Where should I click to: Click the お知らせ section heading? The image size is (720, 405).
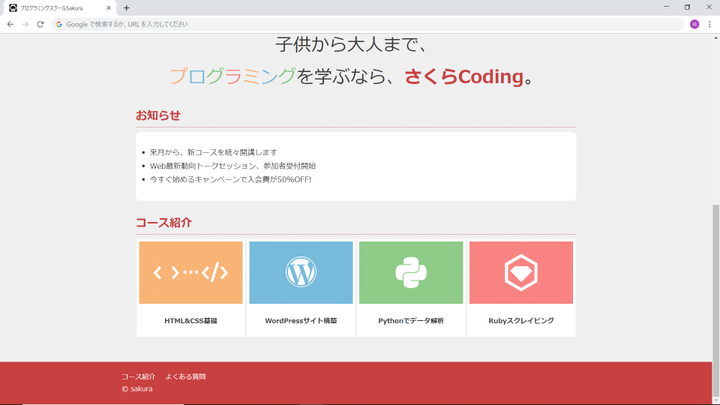pos(158,115)
